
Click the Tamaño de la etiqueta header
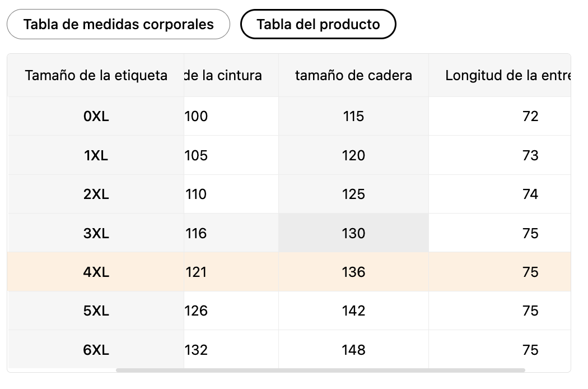96,75
